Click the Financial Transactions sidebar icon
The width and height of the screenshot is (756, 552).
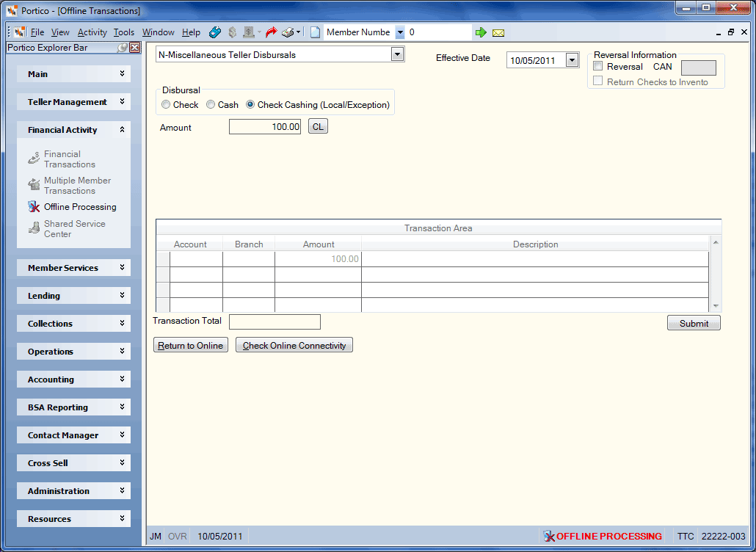coord(34,158)
